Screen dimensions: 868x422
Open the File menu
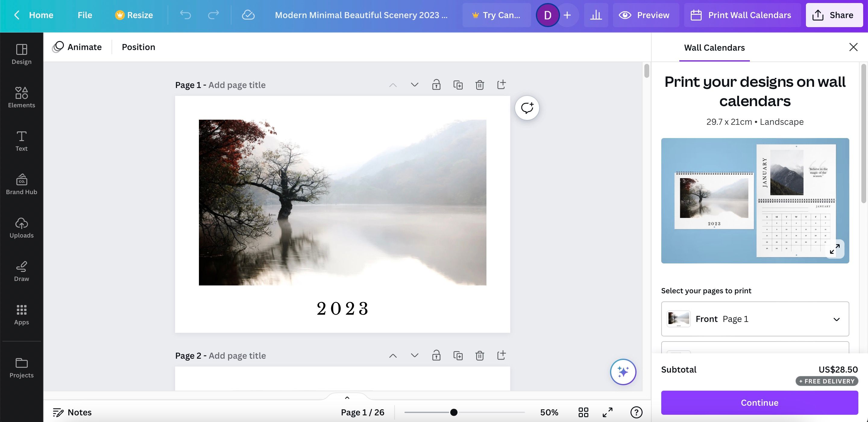(85, 15)
